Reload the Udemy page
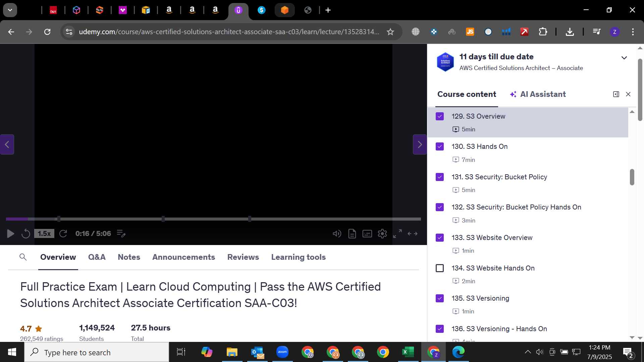The image size is (644, 362). point(47,32)
